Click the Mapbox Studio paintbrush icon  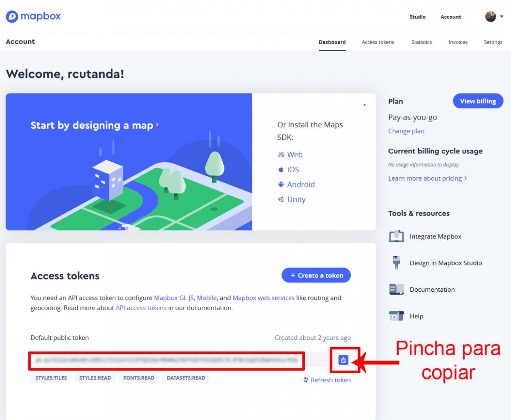pos(396,263)
